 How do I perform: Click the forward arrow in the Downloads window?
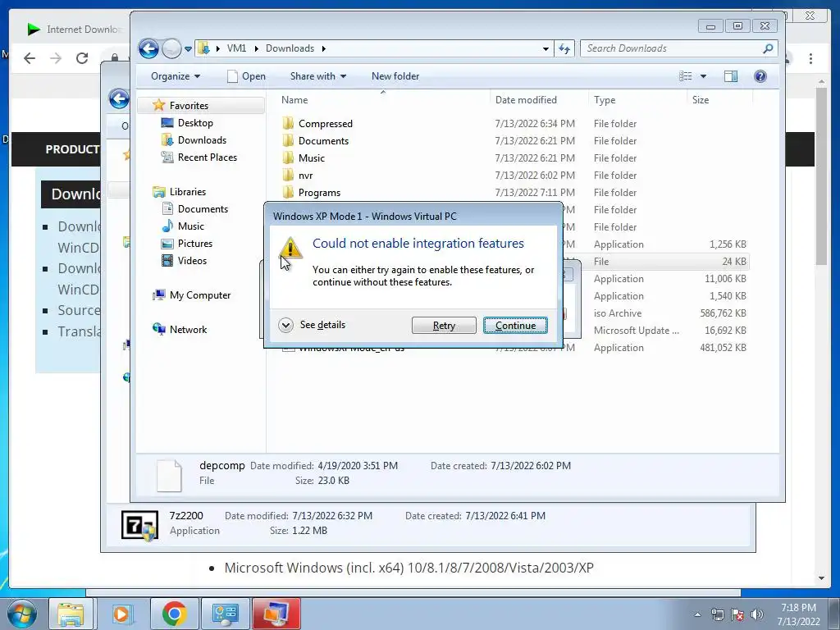click(171, 48)
